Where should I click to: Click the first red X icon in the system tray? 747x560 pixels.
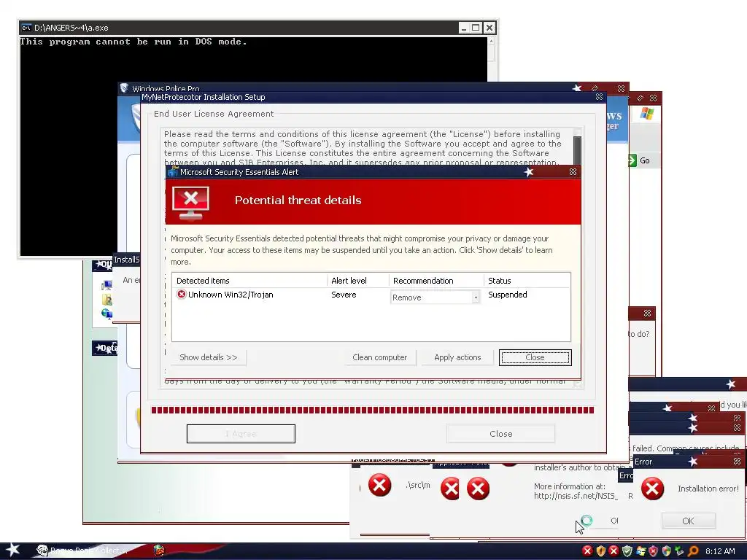[x=587, y=551]
